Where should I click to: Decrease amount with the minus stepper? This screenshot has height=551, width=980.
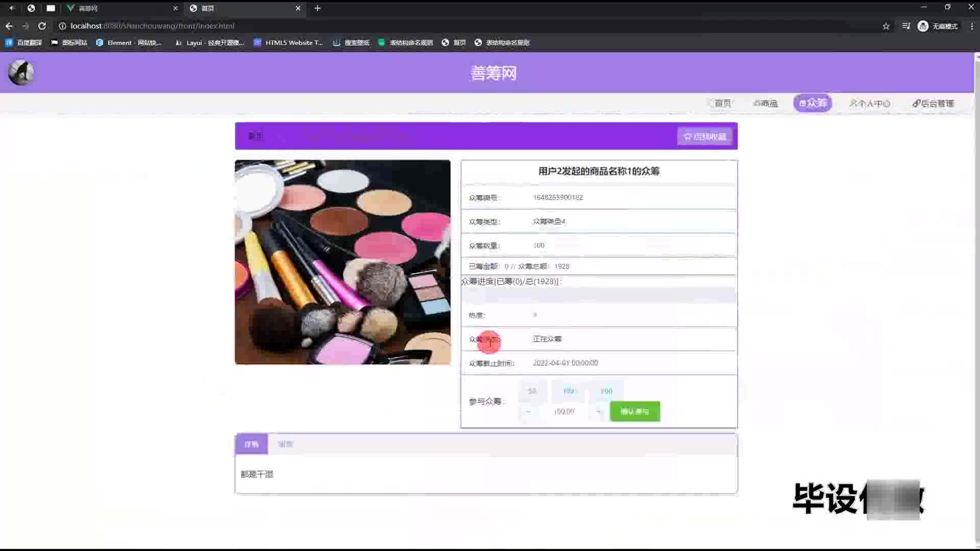pyautogui.click(x=528, y=411)
